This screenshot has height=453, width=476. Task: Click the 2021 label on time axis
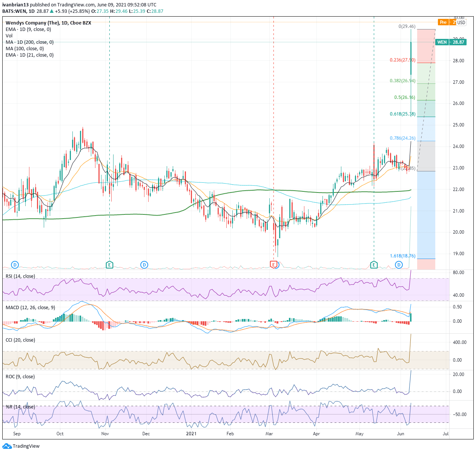point(192,434)
